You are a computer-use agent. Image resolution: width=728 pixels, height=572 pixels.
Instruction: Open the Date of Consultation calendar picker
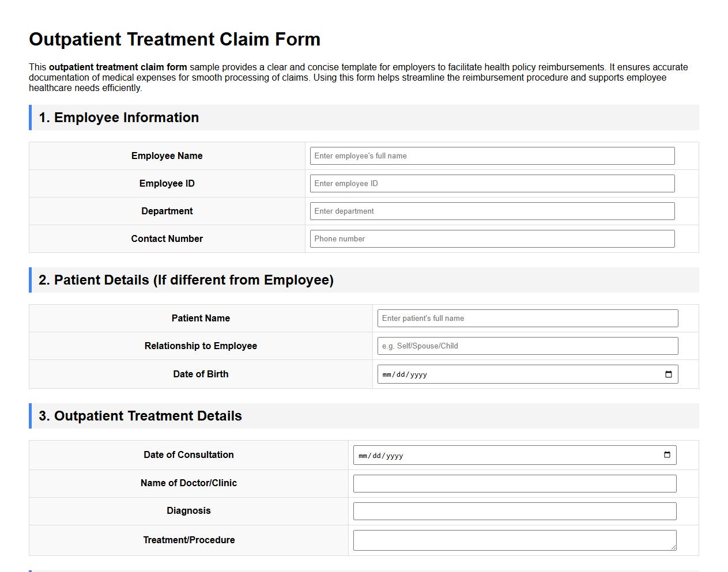tap(666, 455)
